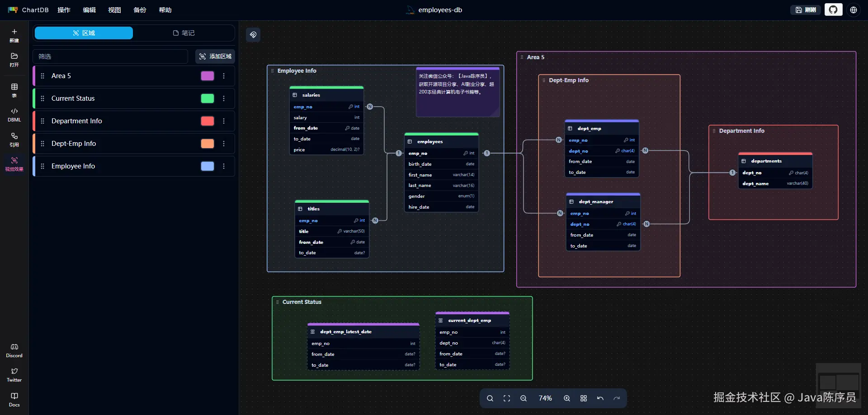Screen dimensions: 868x415
Task: Open the more options menu for Area 5
Action: coord(224,76)
